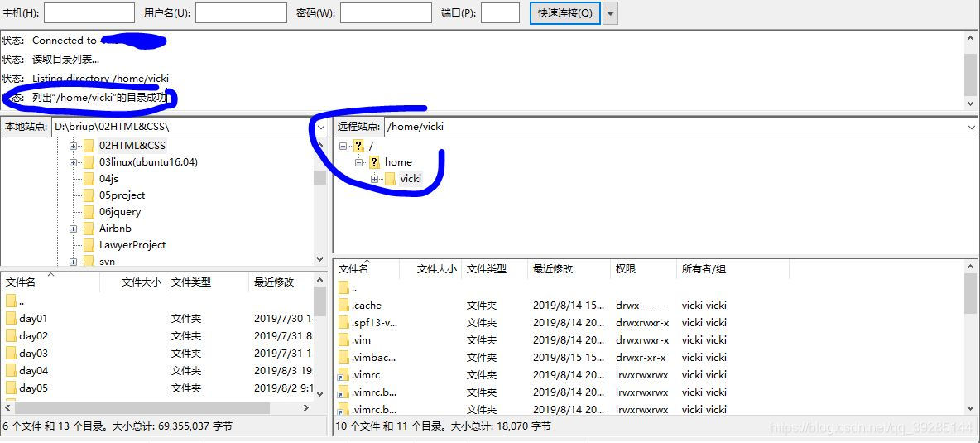The image size is (980, 443).
Task: Click the day04 folder icon
Action: (11, 371)
